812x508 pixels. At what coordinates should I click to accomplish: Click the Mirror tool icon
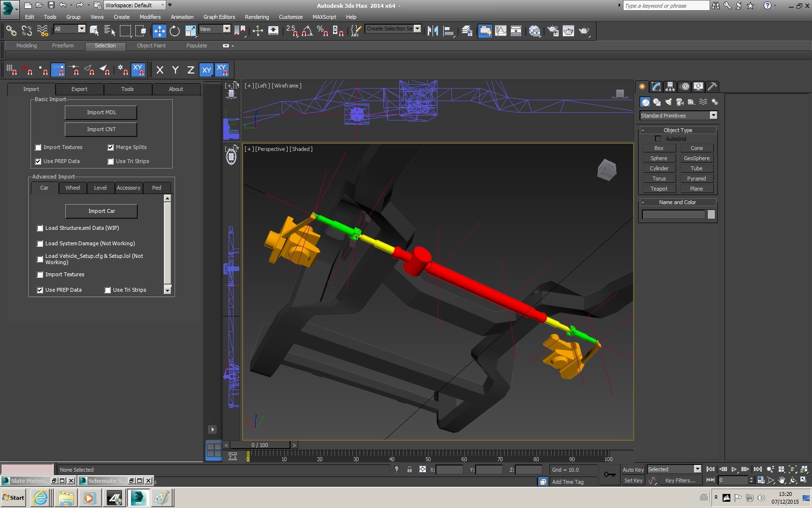[433, 31]
